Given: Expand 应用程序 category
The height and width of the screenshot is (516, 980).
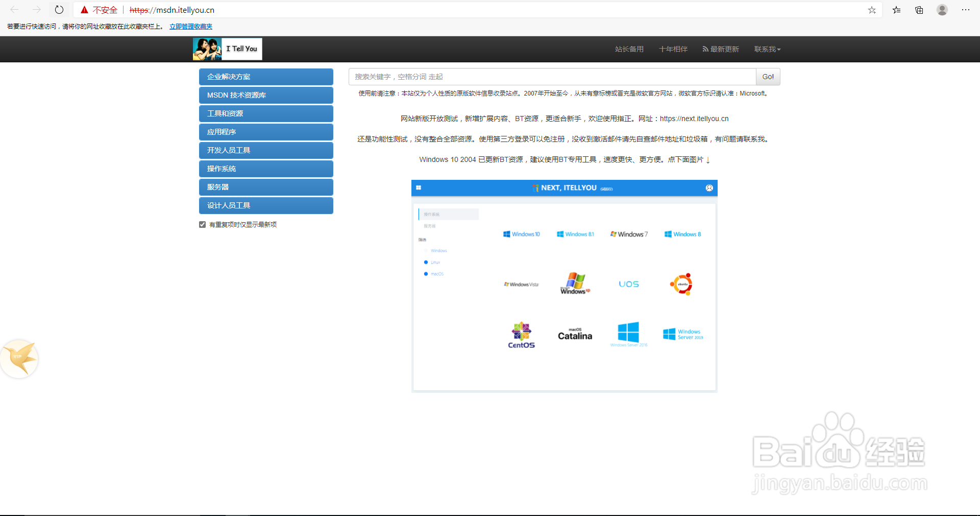Looking at the screenshot, I should (266, 132).
